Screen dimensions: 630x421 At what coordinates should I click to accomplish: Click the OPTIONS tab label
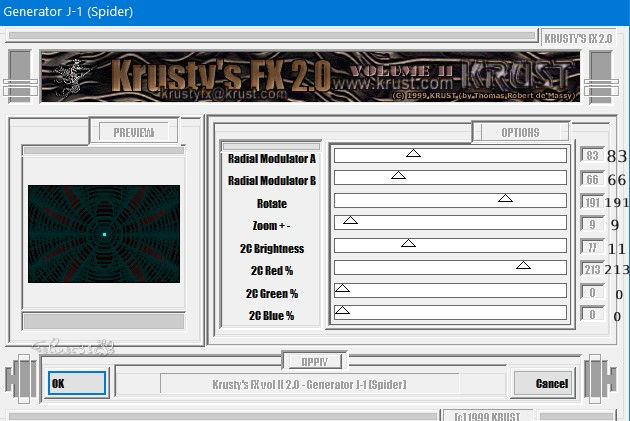[x=520, y=132]
